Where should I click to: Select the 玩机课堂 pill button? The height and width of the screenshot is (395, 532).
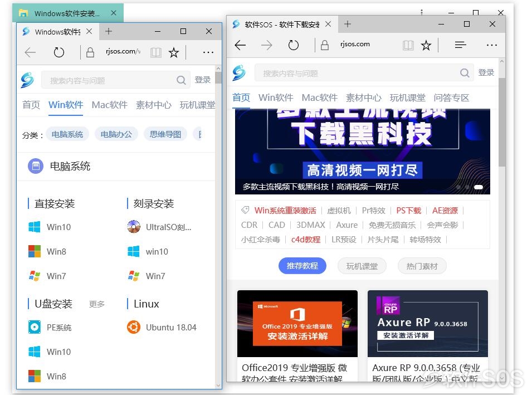(362, 266)
